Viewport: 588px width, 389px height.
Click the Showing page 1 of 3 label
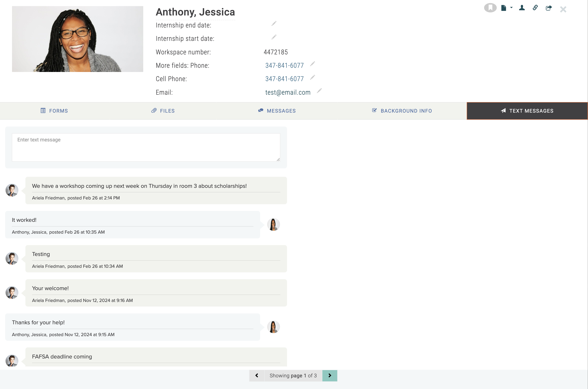293,376
